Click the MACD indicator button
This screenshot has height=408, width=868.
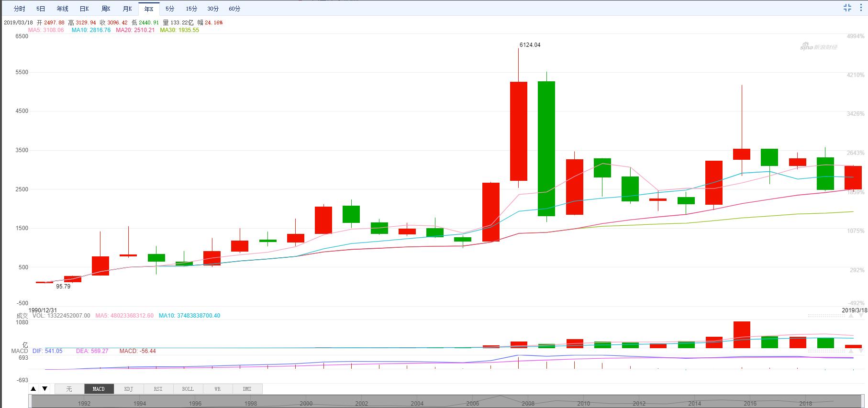[99, 389]
